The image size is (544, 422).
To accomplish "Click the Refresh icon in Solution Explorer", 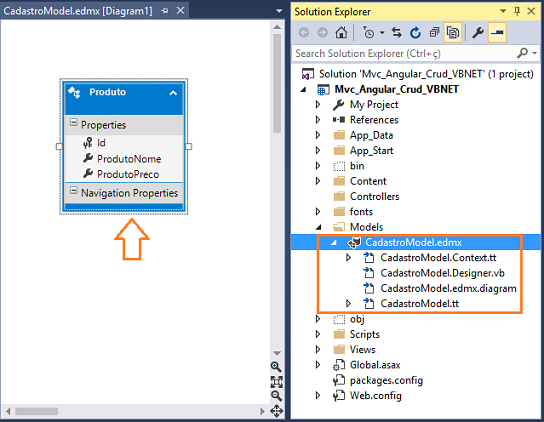I will (415, 33).
